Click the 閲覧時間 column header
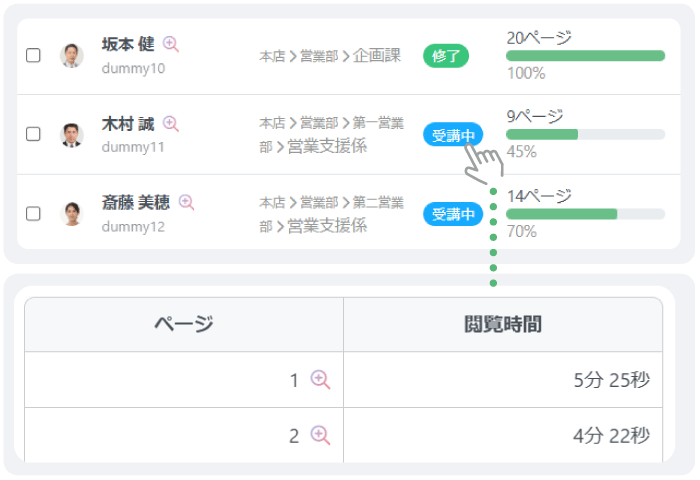Viewport: 700px width, 480px height. click(x=503, y=324)
